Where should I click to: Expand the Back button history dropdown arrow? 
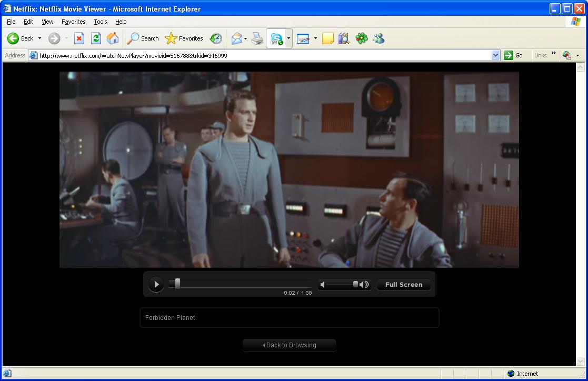[x=39, y=38]
